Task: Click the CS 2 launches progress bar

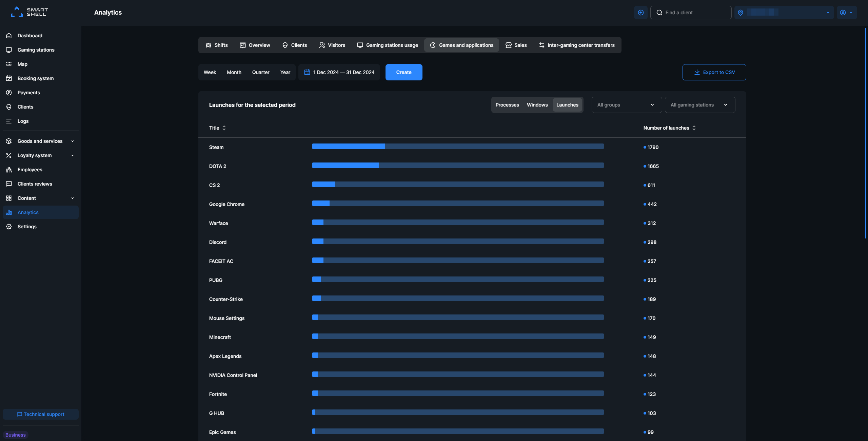Action: [458, 184]
